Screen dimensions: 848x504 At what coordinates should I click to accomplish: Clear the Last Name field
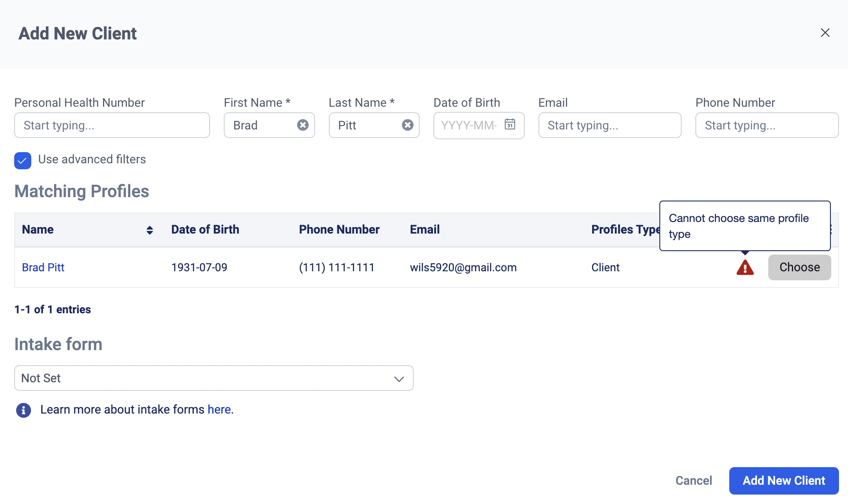click(407, 125)
